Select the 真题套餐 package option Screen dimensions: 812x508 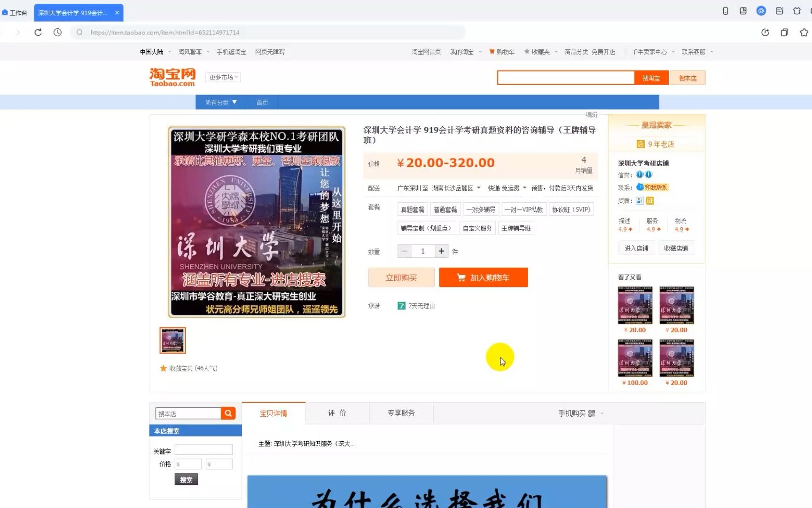click(x=413, y=209)
